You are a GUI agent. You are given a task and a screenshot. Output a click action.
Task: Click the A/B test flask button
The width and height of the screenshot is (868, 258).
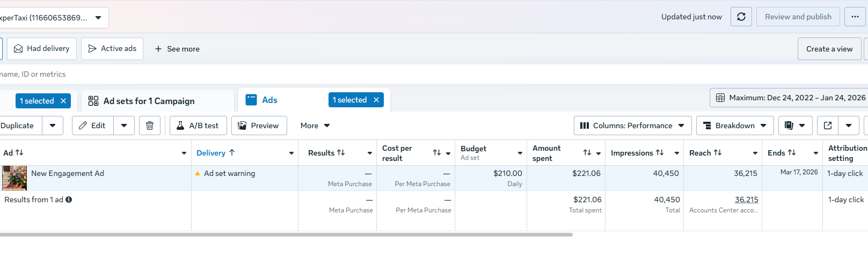(198, 126)
